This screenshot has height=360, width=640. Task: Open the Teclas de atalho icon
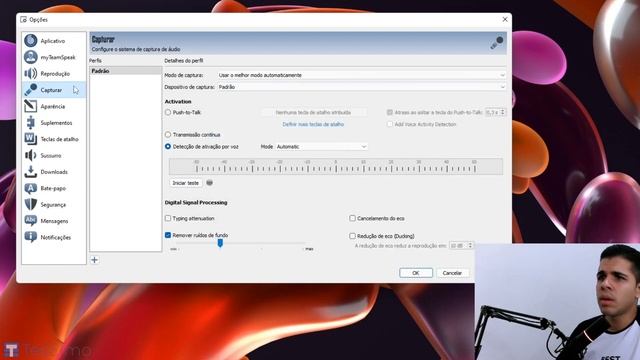(x=31, y=139)
